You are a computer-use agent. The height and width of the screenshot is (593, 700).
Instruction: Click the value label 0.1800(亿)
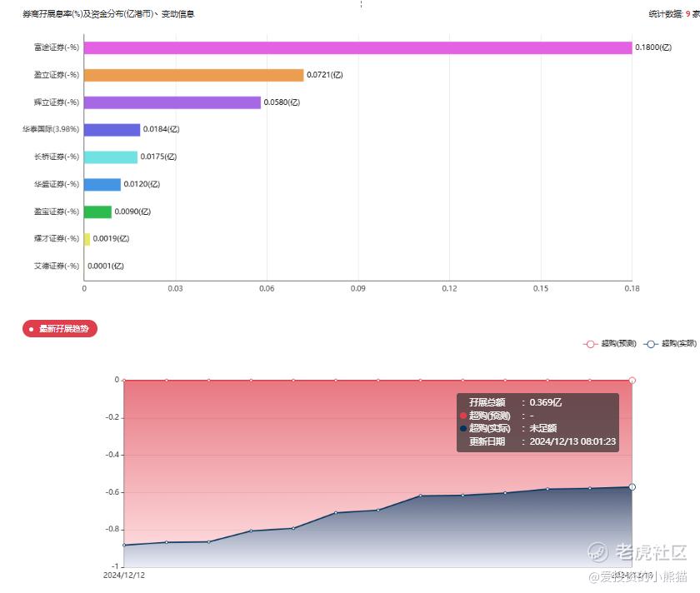pos(653,47)
